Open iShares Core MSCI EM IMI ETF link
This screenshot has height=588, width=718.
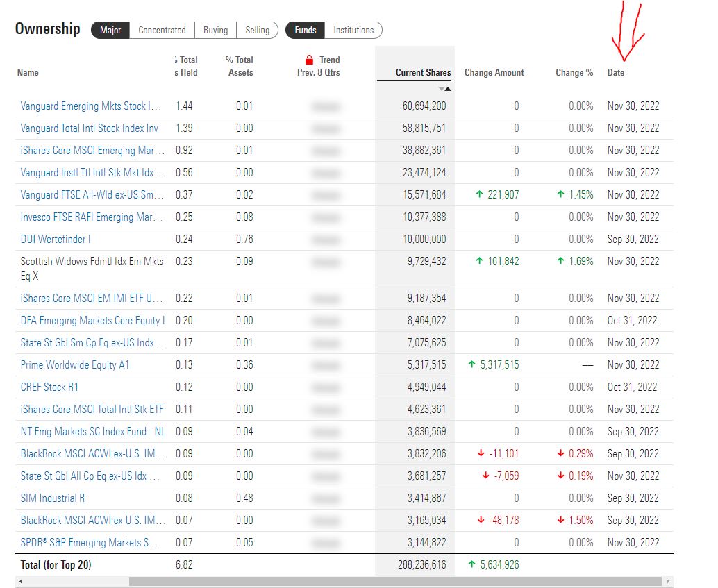92,299
